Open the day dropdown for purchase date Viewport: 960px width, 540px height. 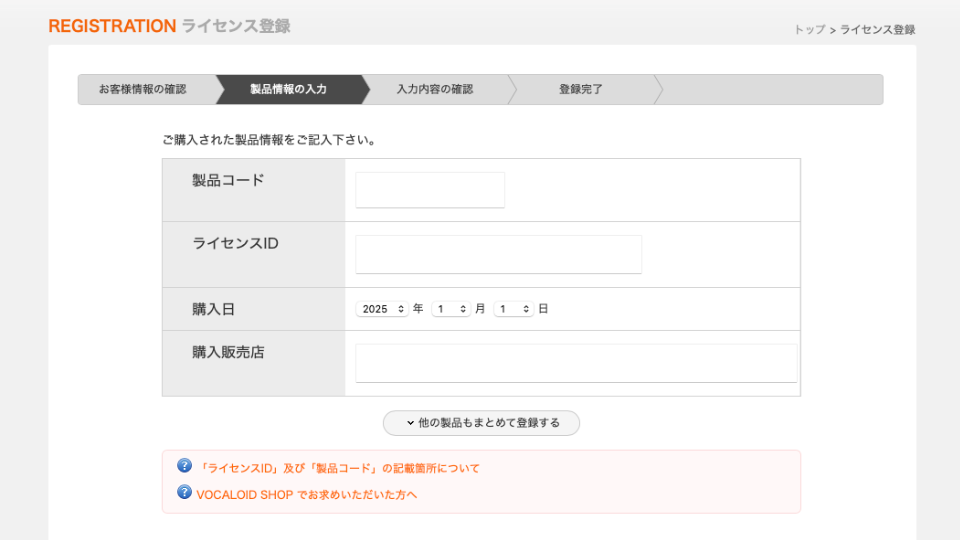coord(514,309)
